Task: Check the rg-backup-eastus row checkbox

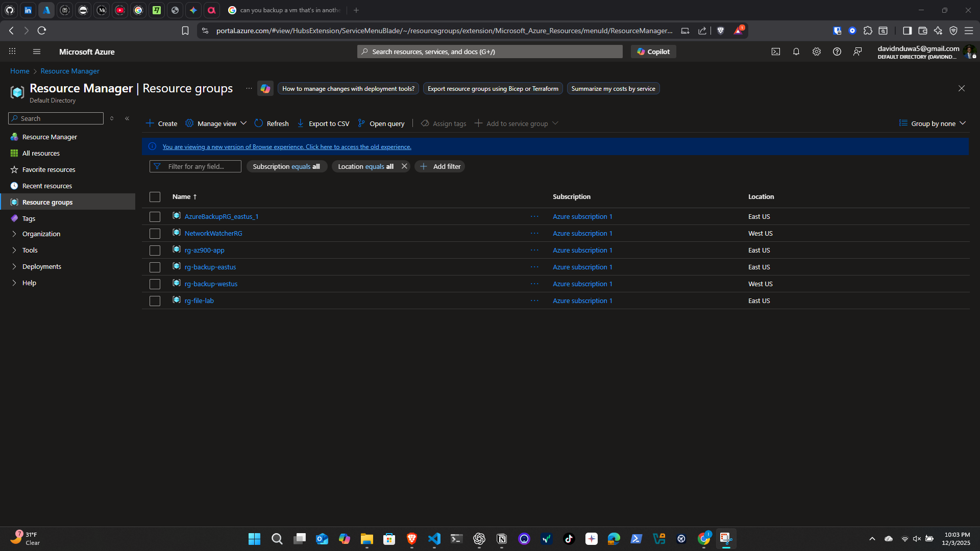Action: tap(155, 267)
